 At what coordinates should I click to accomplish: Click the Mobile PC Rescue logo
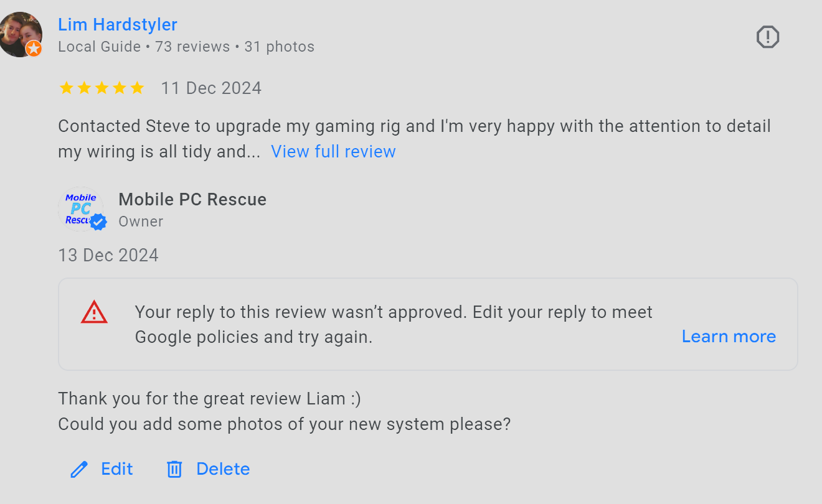(x=81, y=210)
